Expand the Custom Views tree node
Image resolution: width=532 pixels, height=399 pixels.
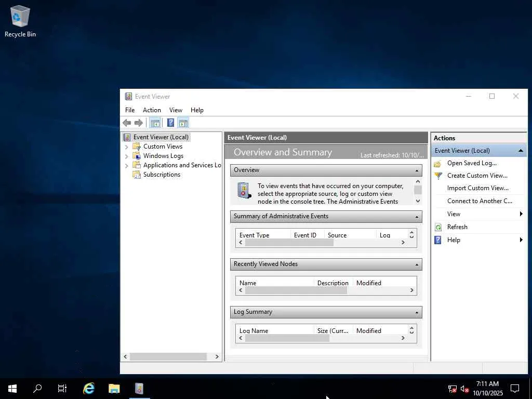tap(127, 147)
